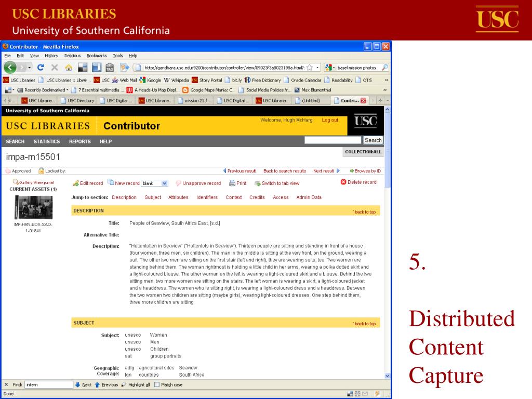Open the REPORTS navigation item
Viewport: 532px width, 399px height.
(79, 141)
